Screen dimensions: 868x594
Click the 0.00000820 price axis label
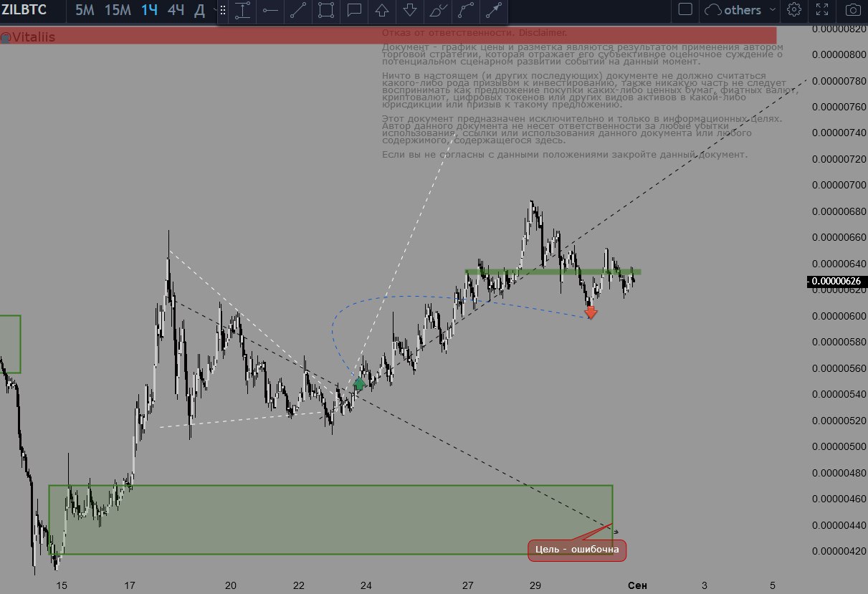coord(840,29)
